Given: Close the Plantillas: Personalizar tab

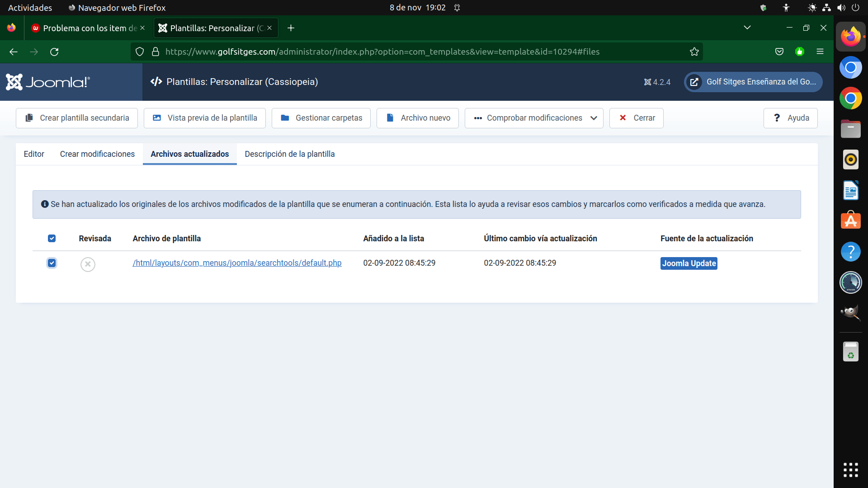Looking at the screenshot, I should pyautogui.click(x=269, y=28).
